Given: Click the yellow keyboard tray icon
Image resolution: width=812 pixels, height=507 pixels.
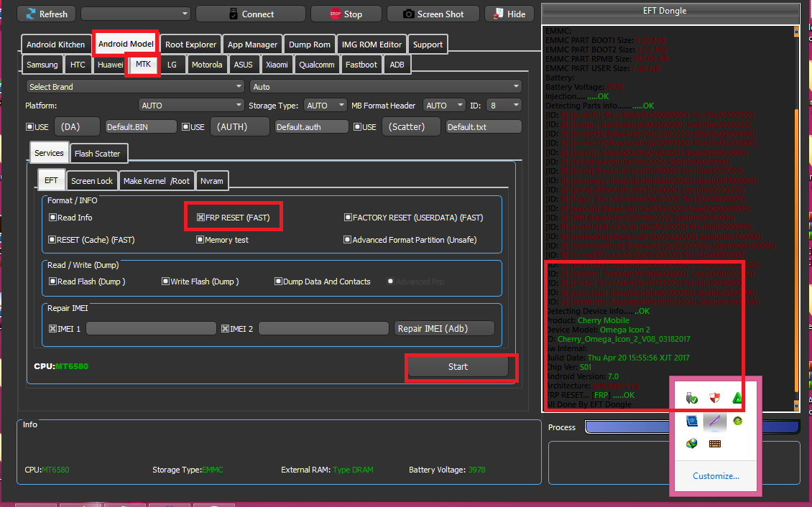Looking at the screenshot, I should pos(715,443).
